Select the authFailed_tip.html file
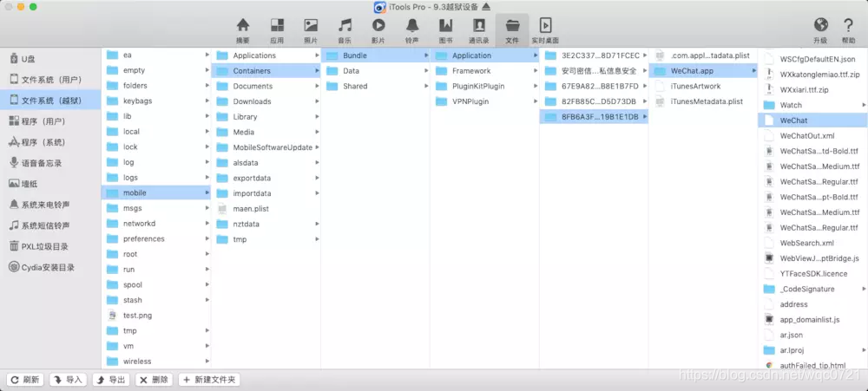The image size is (868, 391). [812, 365]
